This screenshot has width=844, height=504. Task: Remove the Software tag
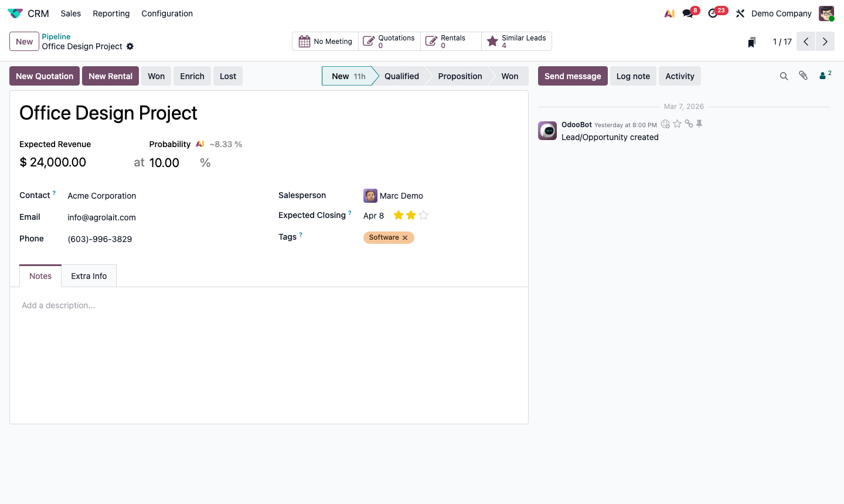point(405,237)
